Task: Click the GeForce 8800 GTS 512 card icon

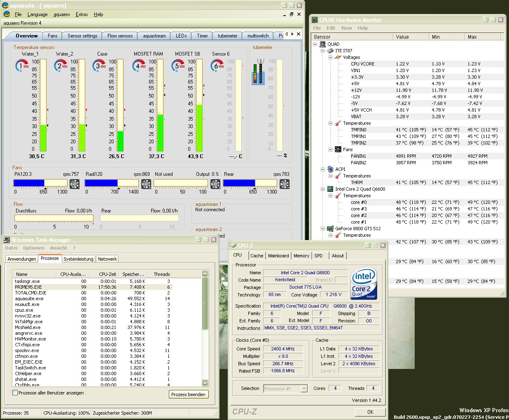Action: (330, 229)
